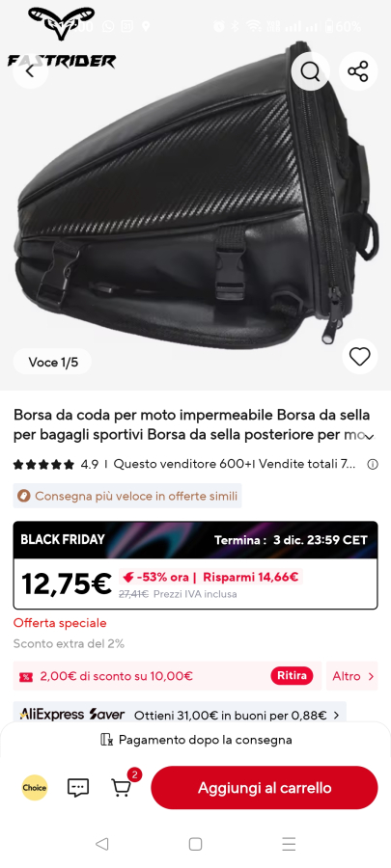Tap the tail bag product image
Image resolution: width=391 pixels, height=868 pixels.
pos(195,195)
